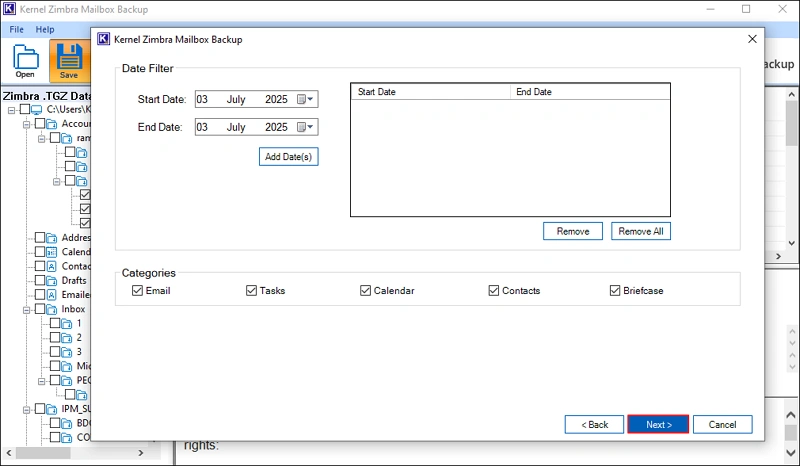Click the < Back button

pyautogui.click(x=594, y=425)
